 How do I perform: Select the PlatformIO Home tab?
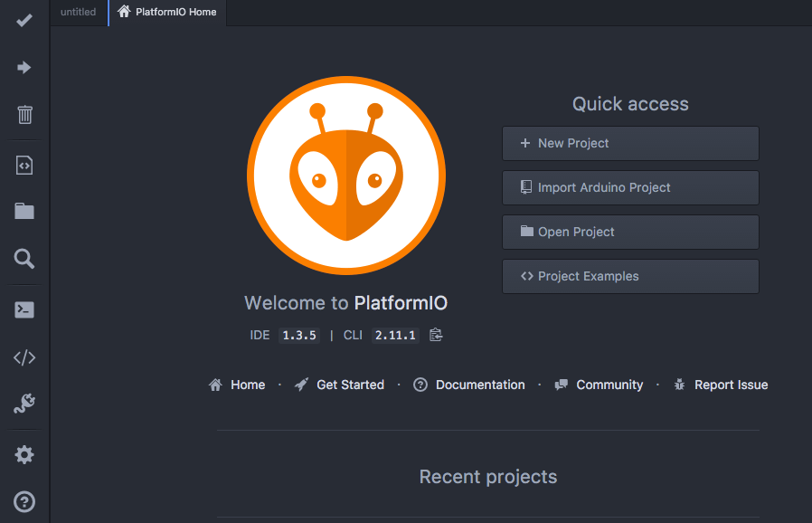(x=168, y=13)
